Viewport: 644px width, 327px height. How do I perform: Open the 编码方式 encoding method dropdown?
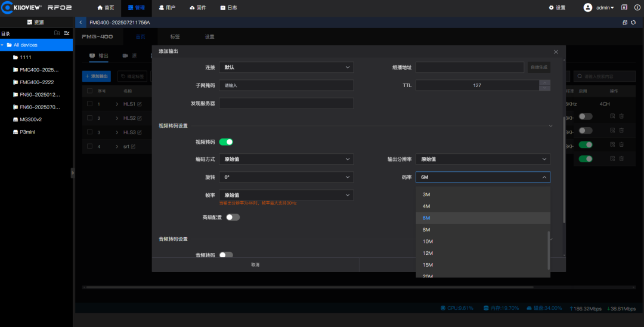tap(286, 159)
